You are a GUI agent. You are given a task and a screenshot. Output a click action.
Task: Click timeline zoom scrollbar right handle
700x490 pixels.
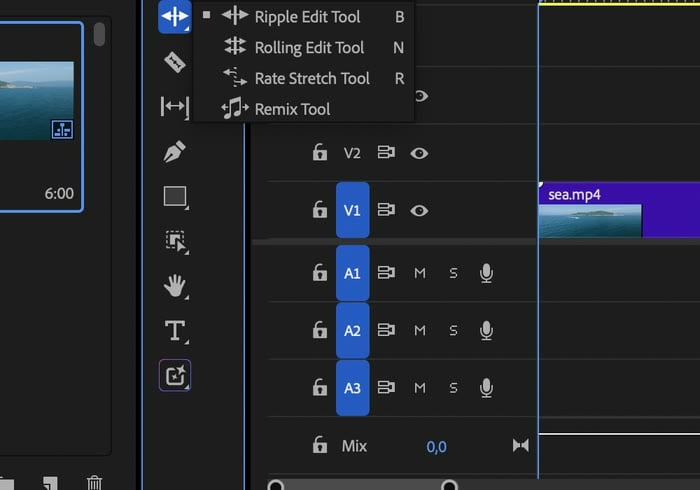(449, 485)
